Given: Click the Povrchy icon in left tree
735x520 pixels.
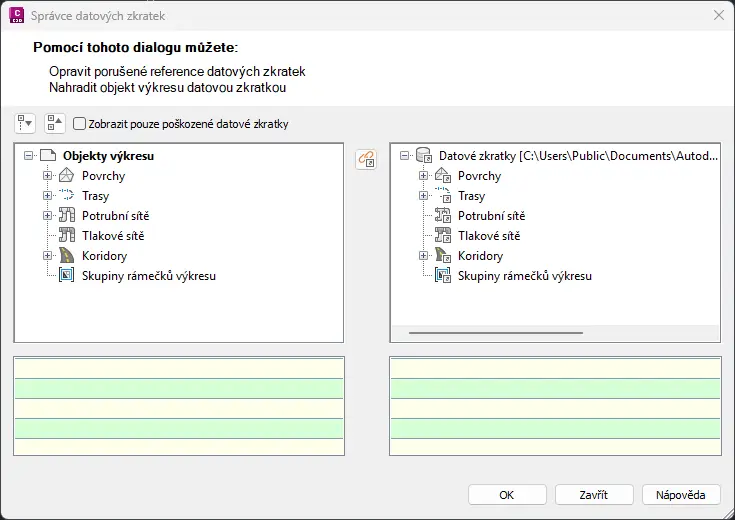Looking at the screenshot, I should pos(67,176).
